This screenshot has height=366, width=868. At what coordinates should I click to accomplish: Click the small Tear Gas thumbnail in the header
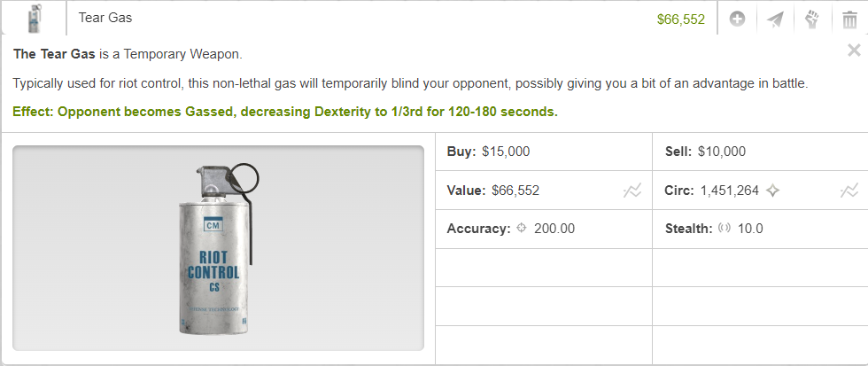(35, 19)
